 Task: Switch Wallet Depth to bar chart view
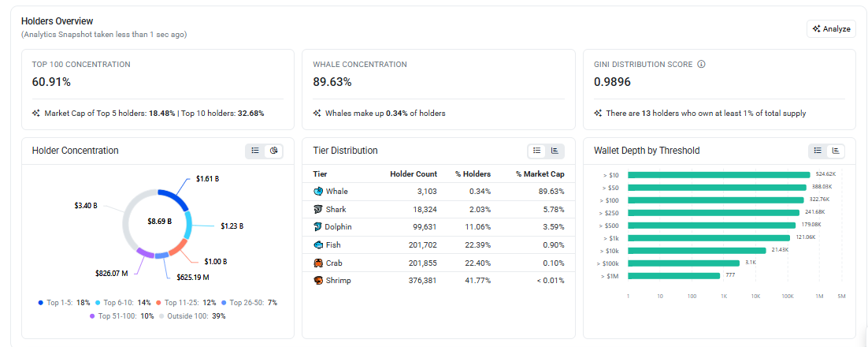click(x=836, y=151)
